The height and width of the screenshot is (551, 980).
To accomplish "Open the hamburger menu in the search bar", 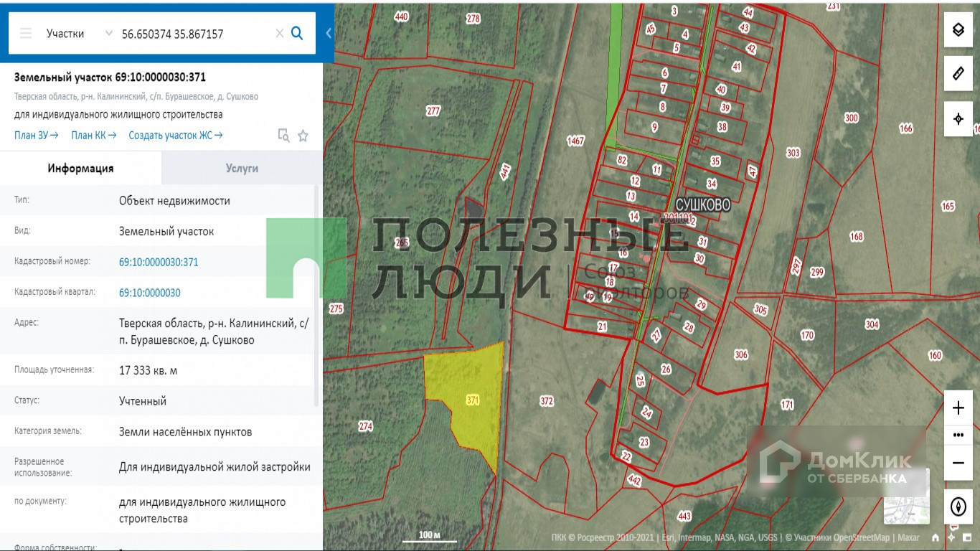I will point(26,33).
